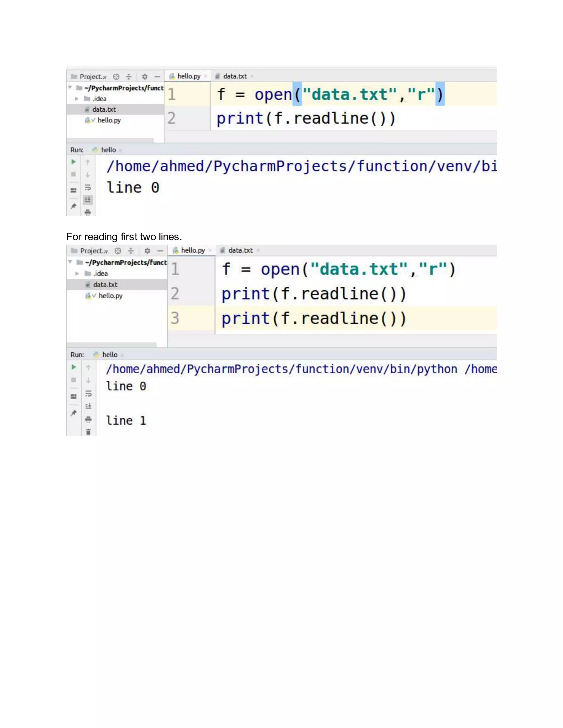Switch to the data.txt editor tab in the first screenshot

(235, 76)
